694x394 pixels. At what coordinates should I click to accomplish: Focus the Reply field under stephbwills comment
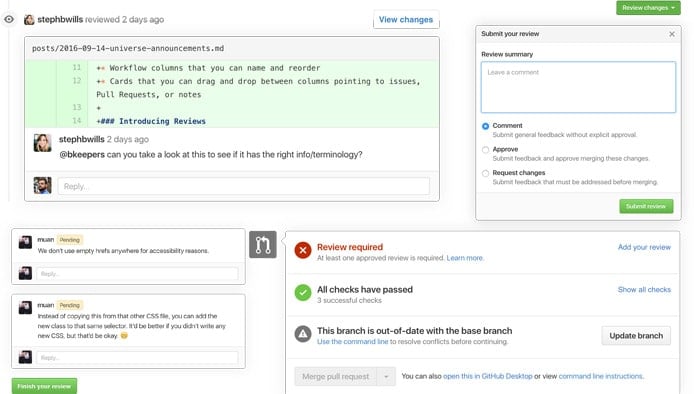(243, 186)
